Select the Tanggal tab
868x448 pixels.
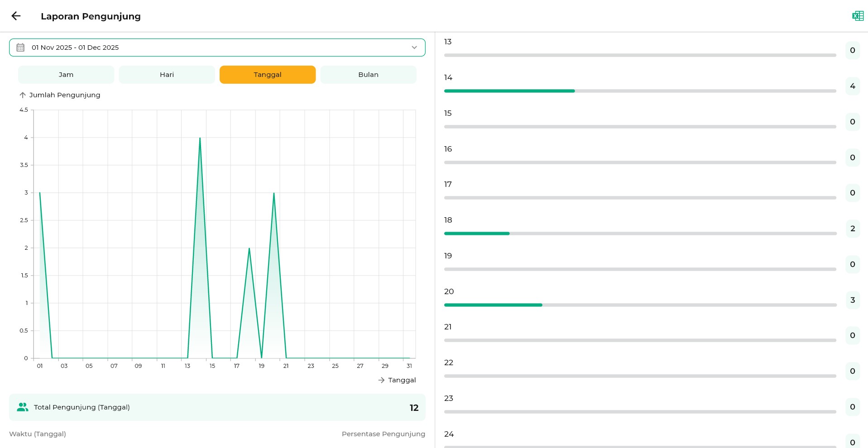(268, 75)
